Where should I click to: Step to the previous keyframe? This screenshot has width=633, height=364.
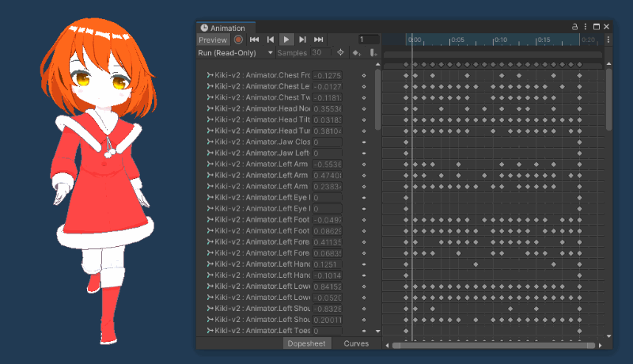tap(270, 40)
